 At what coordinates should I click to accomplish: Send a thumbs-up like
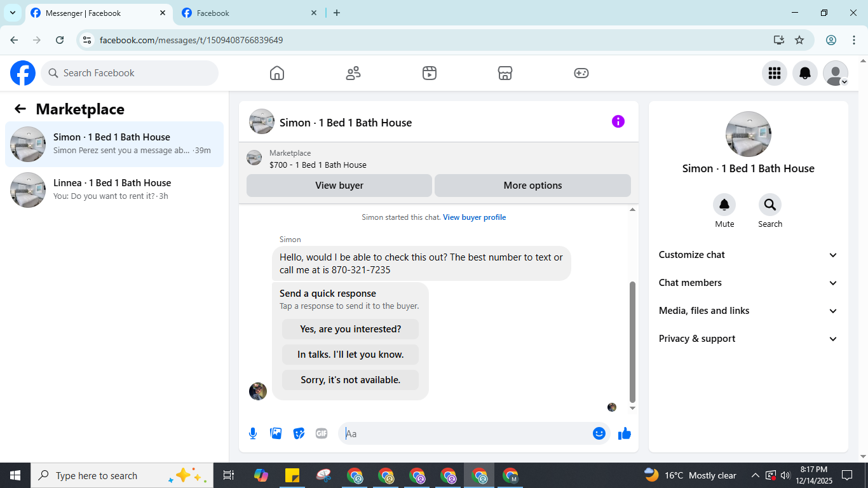pos(625,433)
